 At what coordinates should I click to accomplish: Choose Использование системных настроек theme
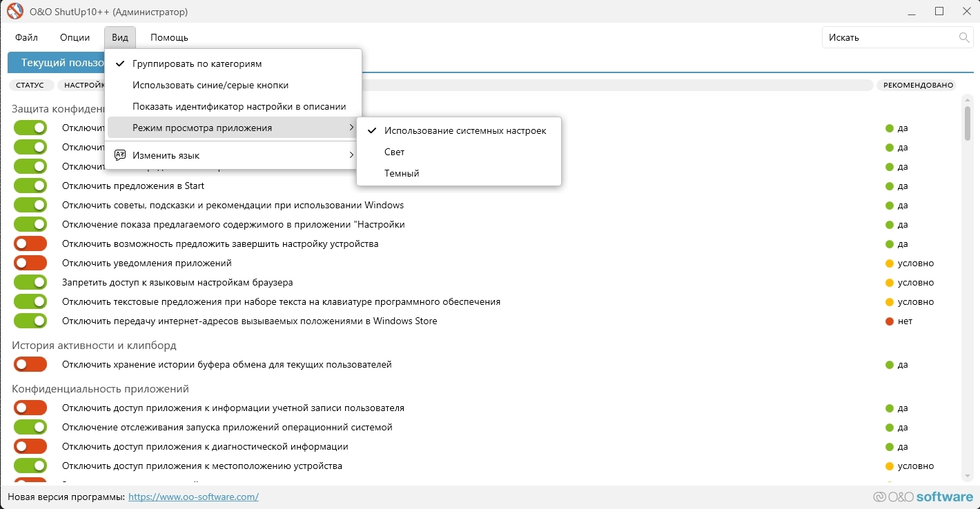pyautogui.click(x=459, y=130)
